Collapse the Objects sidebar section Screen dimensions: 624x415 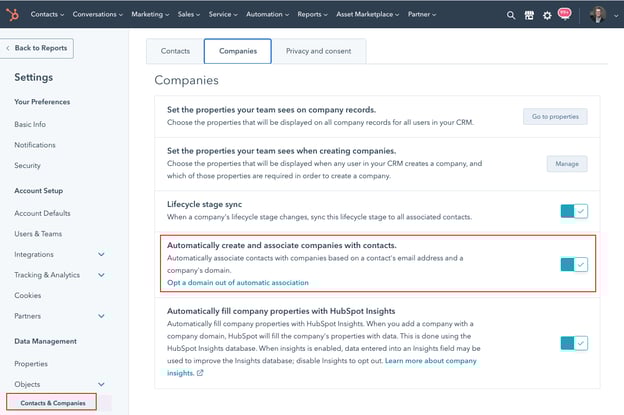point(101,384)
